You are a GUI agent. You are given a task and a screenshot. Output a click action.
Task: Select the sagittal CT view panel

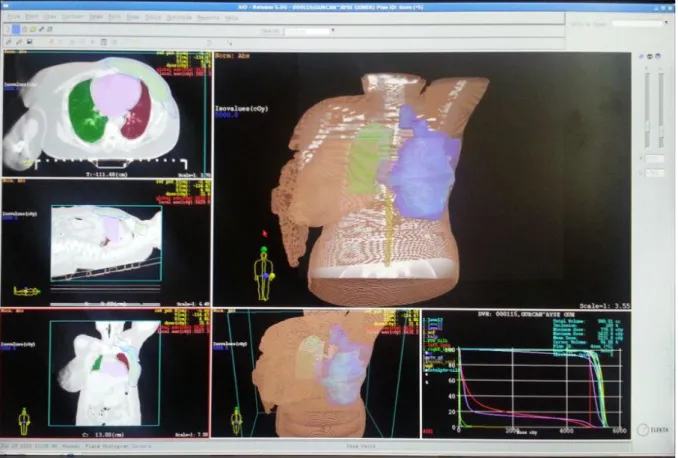pos(106,243)
